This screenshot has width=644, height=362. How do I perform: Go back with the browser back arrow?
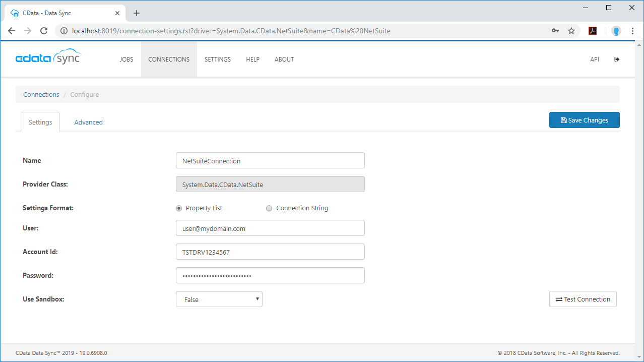click(x=12, y=31)
